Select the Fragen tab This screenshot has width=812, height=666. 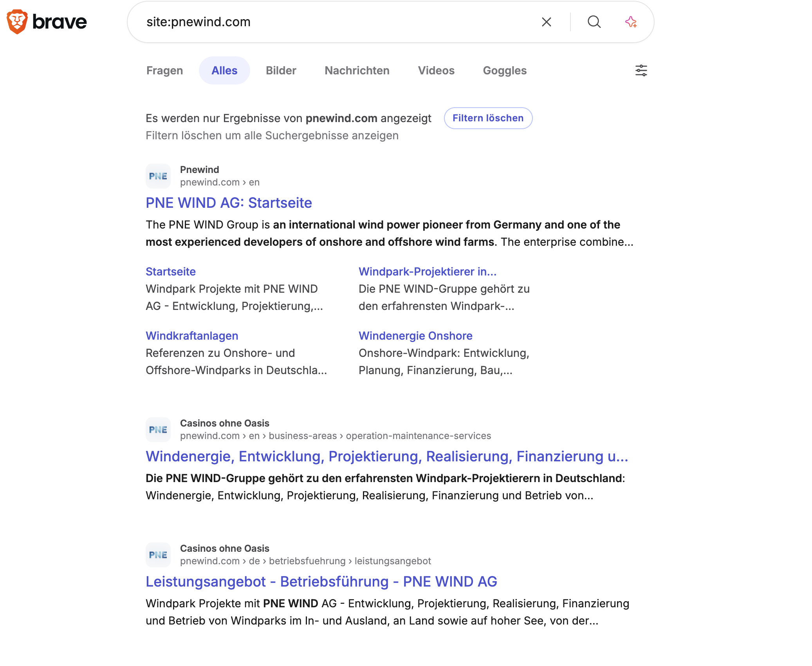(x=164, y=70)
